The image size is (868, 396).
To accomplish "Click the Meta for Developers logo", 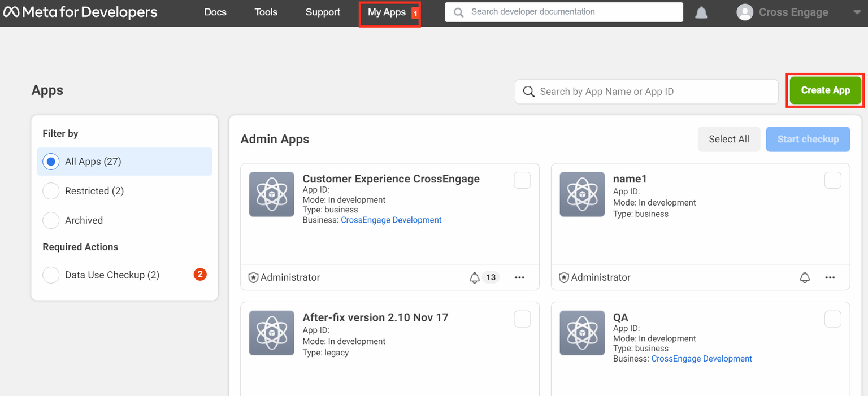I will (80, 12).
